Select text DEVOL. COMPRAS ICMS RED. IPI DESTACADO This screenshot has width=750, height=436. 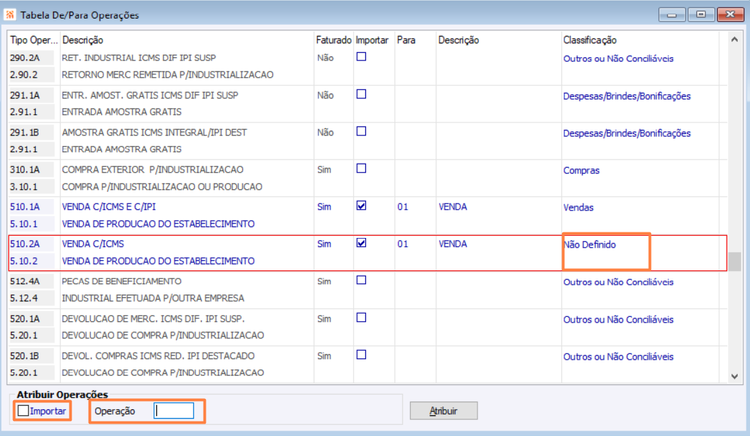(x=158, y=356)
